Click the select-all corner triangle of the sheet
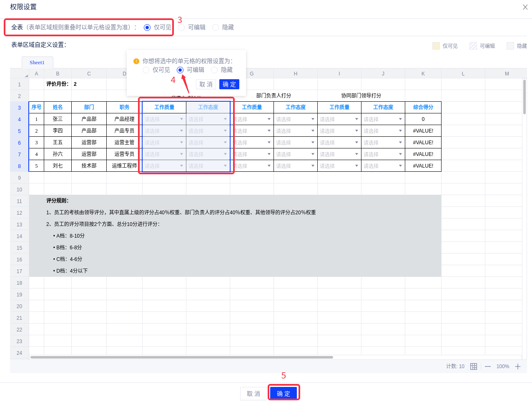The height and width of the screenshot is (404, 532). click(26, 75)
